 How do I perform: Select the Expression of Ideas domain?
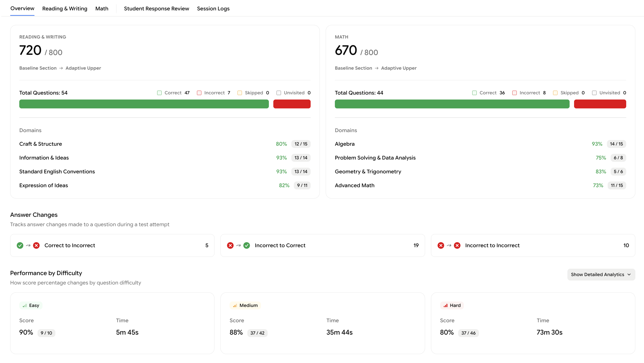pyautogui.click(x=165, y=185)
